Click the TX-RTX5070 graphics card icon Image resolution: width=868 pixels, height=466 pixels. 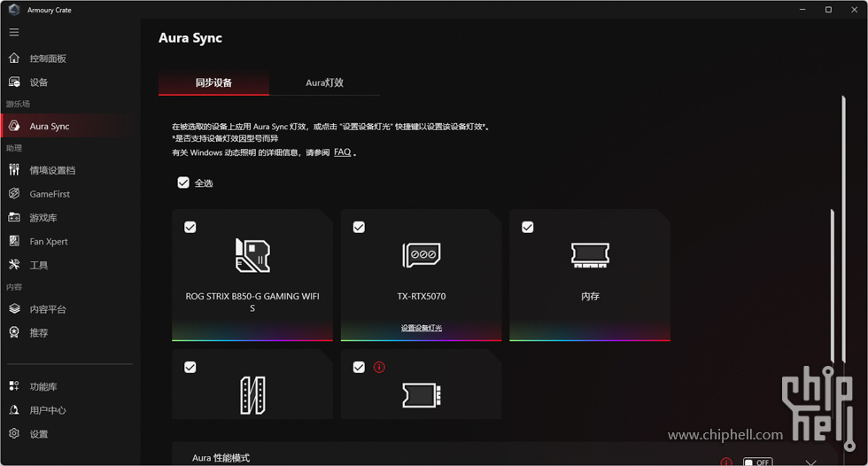[422, 255]
